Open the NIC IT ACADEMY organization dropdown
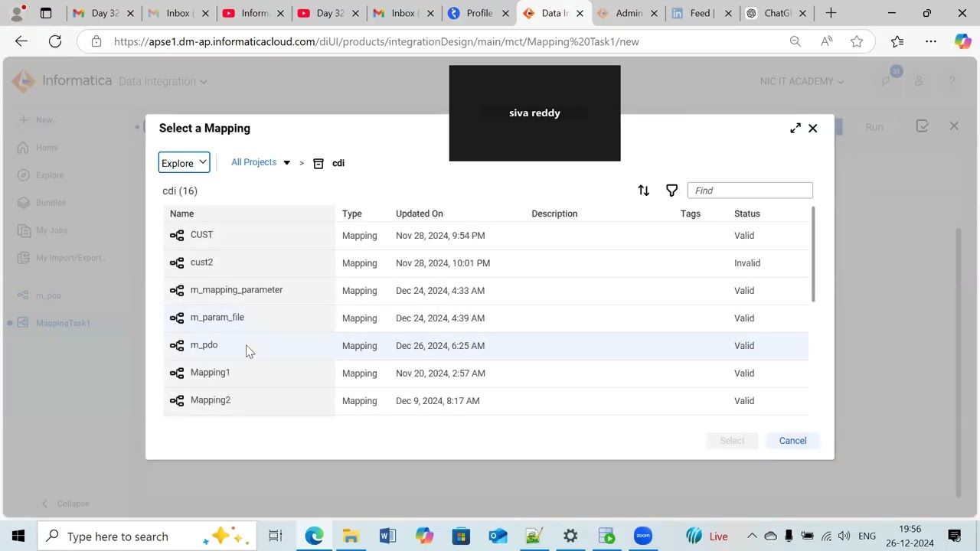This screenshot has height=551, width=980. [x=802, y=81]
